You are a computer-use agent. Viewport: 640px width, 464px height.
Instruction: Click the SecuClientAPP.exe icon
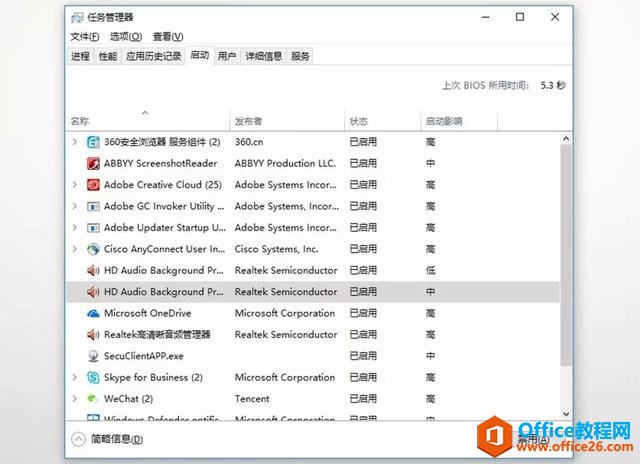(93, 356)
